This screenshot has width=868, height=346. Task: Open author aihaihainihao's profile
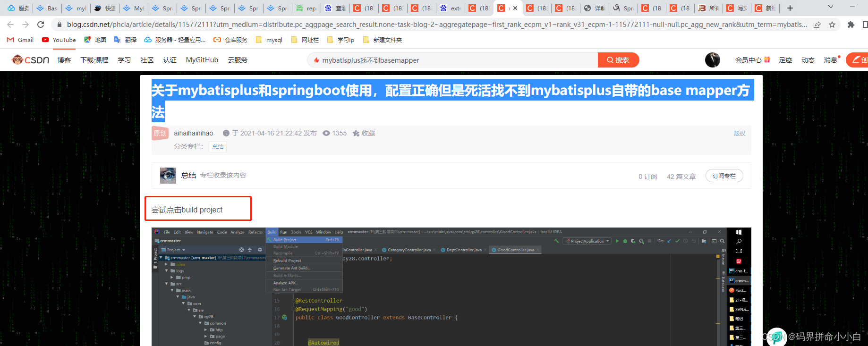click(194, 133)
